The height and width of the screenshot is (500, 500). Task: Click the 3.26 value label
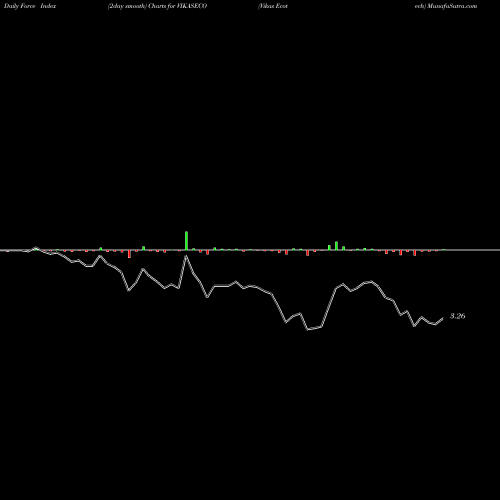pos(457,316)
